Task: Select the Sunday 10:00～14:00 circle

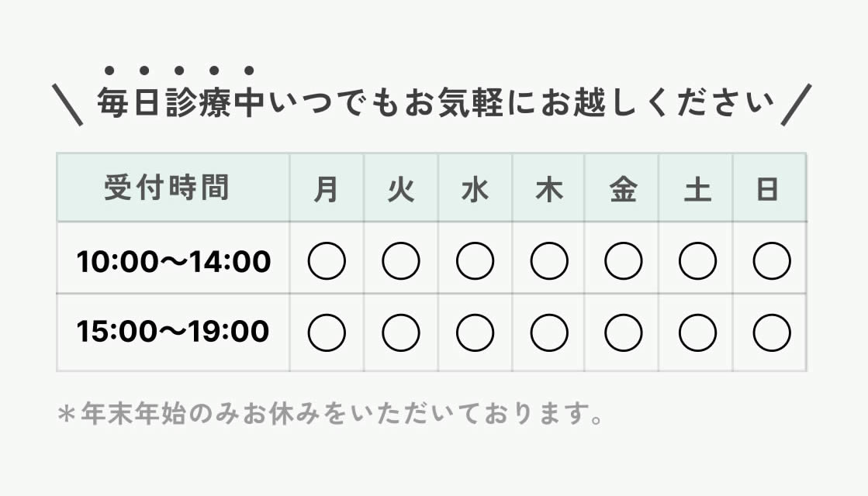Action: click(x=772, y=261)
